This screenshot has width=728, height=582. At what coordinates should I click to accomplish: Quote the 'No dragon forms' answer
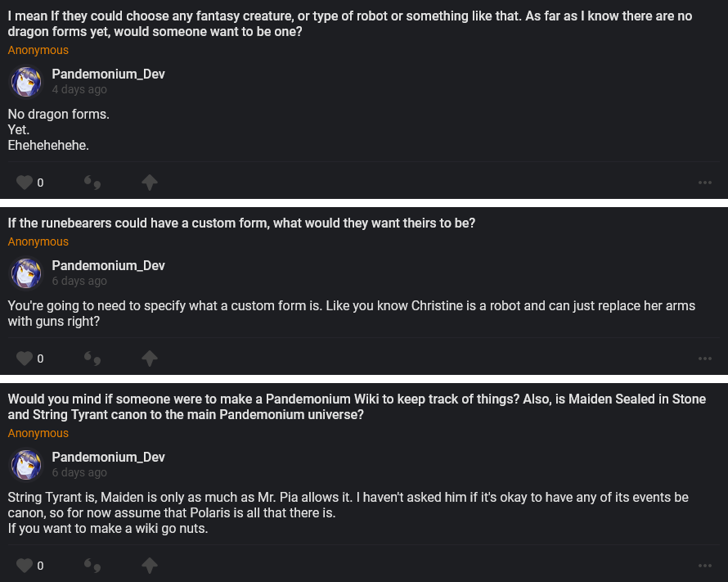[x=92, y=183]
